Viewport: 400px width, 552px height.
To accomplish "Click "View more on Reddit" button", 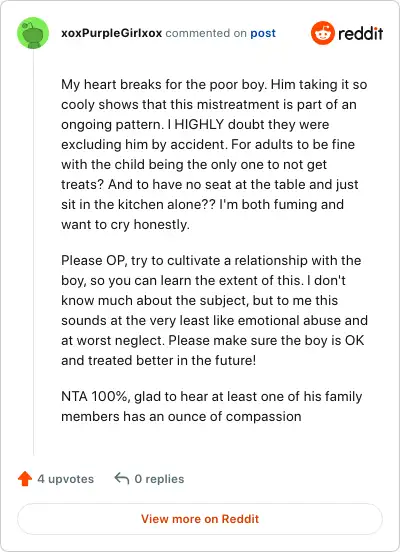I will click(x=200, y=519).
